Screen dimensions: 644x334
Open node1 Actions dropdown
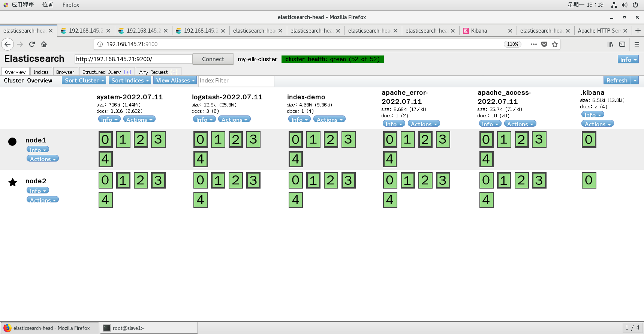(x=43, y=159)
